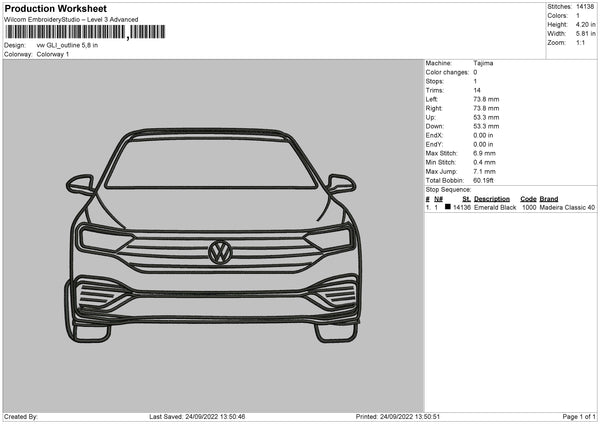The image size is (600, 424).
Task: Click the Production Worksheet title
Action: coord(55,9)
